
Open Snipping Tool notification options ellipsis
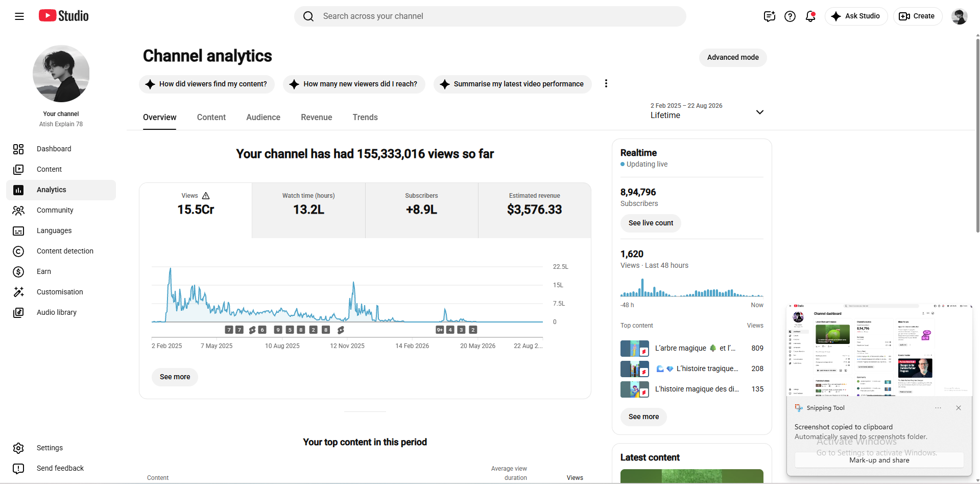click(938, 408)
